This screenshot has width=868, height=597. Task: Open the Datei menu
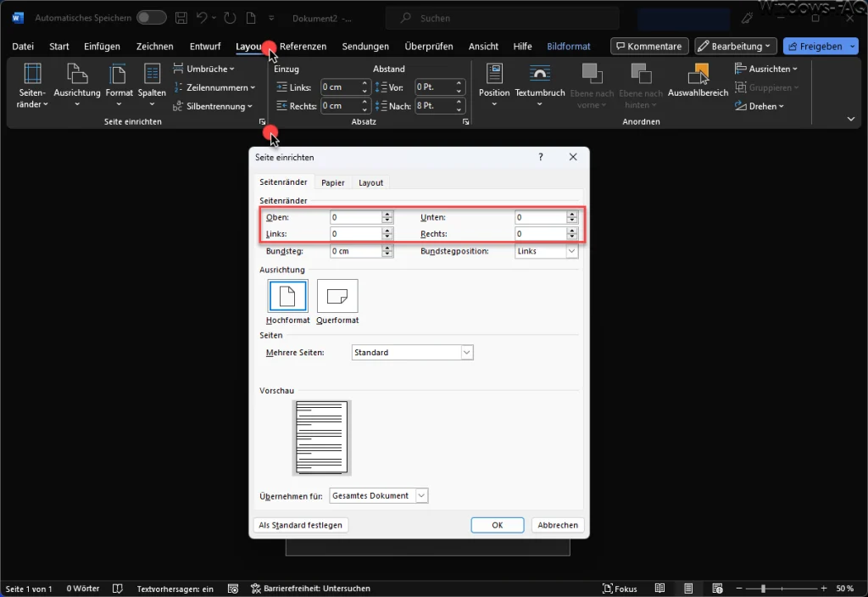pyautogui.click(x=23, y=47)
